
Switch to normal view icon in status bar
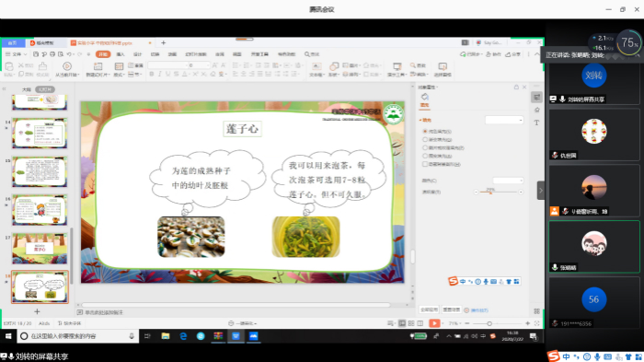(x=402, y=323)
